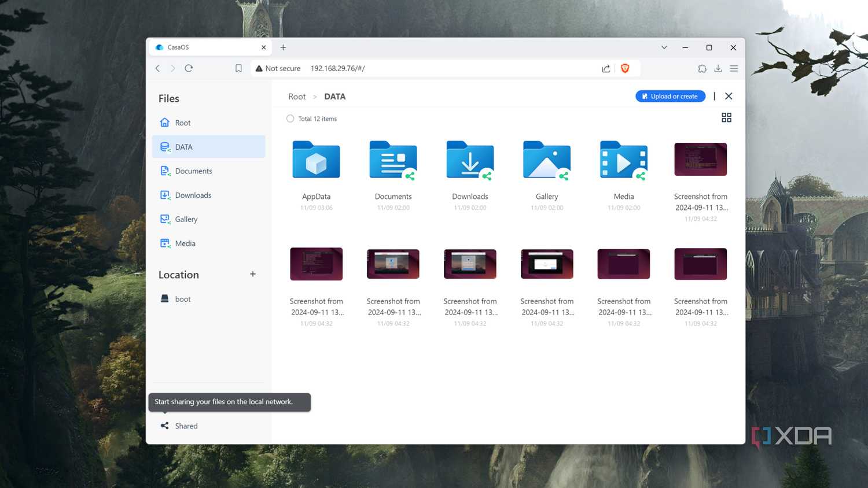Open the Media folder in the file grid
The image size is (868, 488).
(x=624, y=160)
